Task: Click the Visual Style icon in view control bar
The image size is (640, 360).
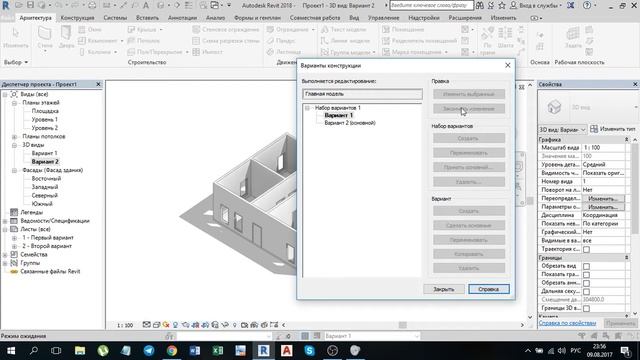Action: (156, 325)
